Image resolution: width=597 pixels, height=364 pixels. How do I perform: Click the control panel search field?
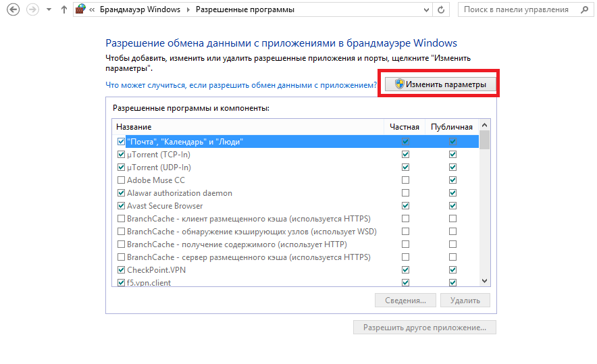pyautogui.click(x=526, y=10)
